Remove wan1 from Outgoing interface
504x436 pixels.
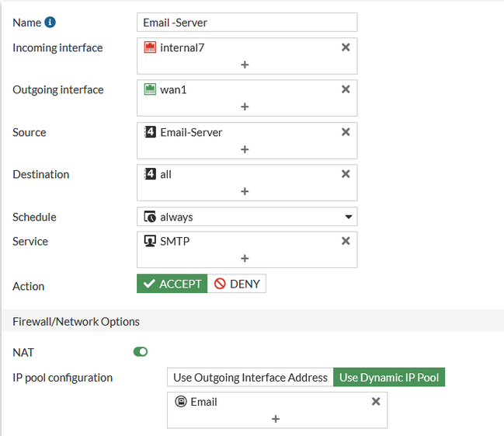point(346,89)
